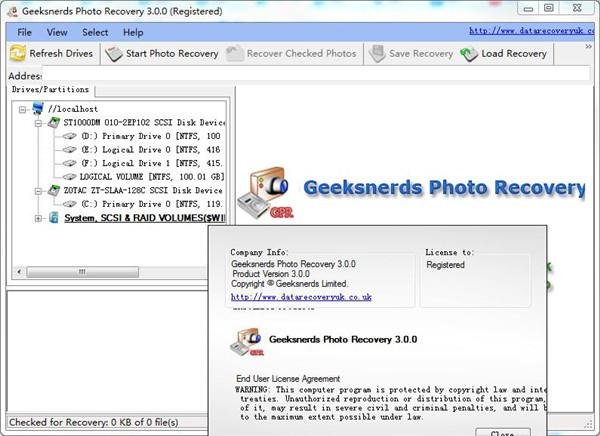Collapse the //localhost tree node
The width and height of the screenshot is (600, 436).
23,109
